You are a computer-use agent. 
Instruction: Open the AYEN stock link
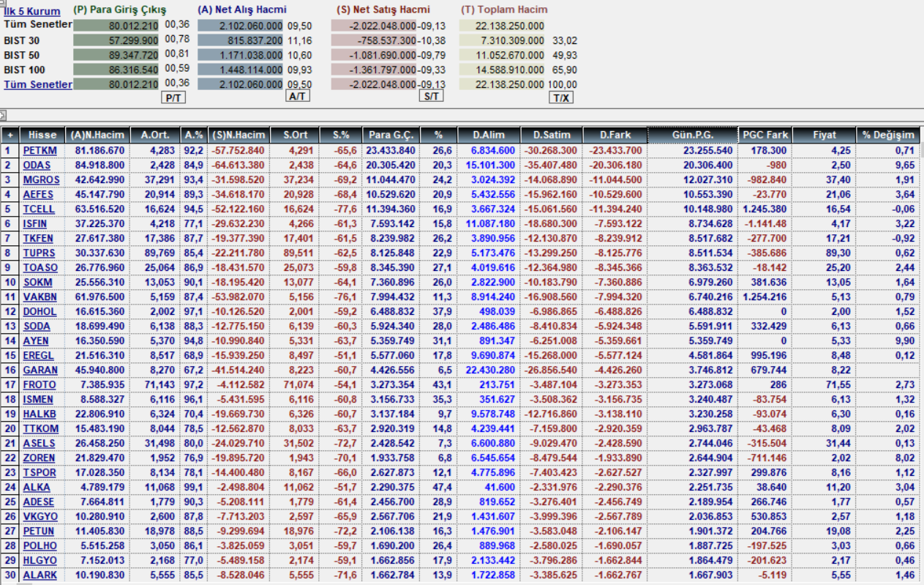[36, 340]
